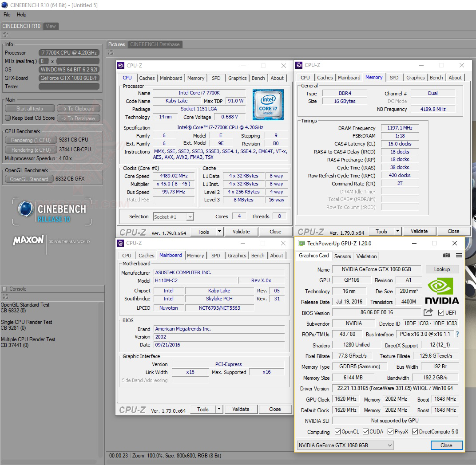Click the Tester input field
This screenshot has height=465, width=476.
[x=69, y=86]
